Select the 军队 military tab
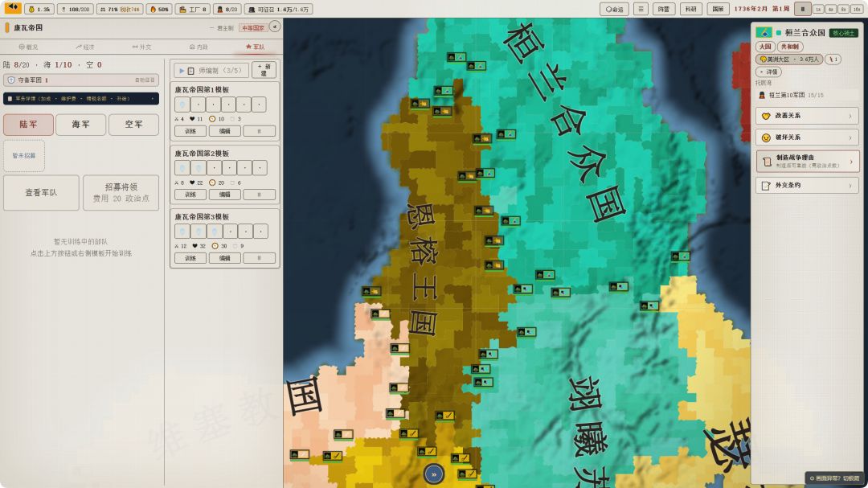The width and height of the screenshot is (868, 488). click(x=256, y=47)
